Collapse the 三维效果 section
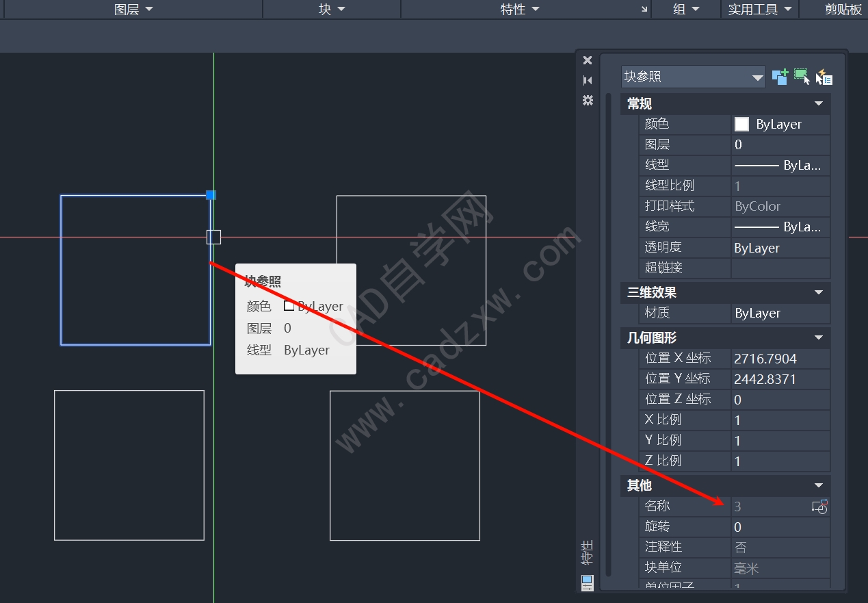Viewport: 868px width, 603px height. pos(819,293)
